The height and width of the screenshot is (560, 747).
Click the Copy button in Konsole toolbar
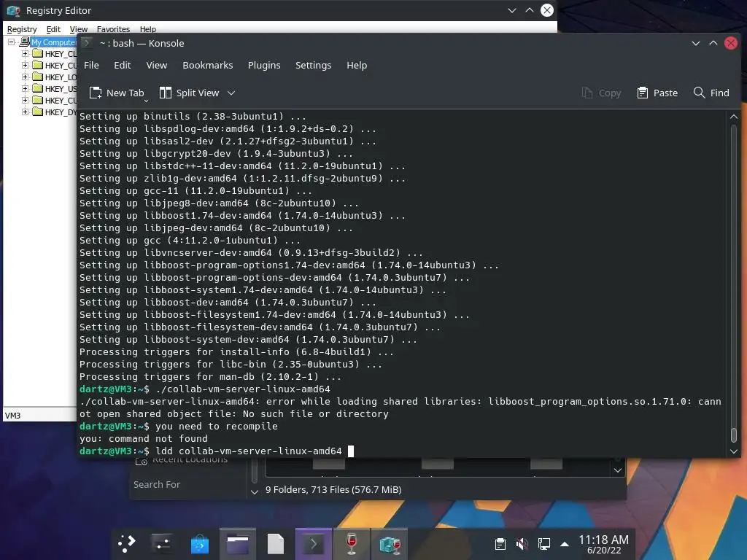point(601,93)
